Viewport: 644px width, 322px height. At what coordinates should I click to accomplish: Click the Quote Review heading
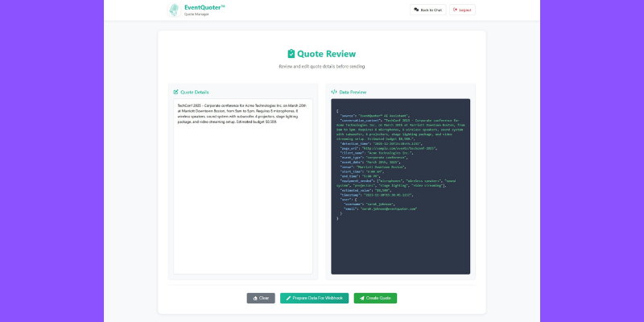click(327, 54)
